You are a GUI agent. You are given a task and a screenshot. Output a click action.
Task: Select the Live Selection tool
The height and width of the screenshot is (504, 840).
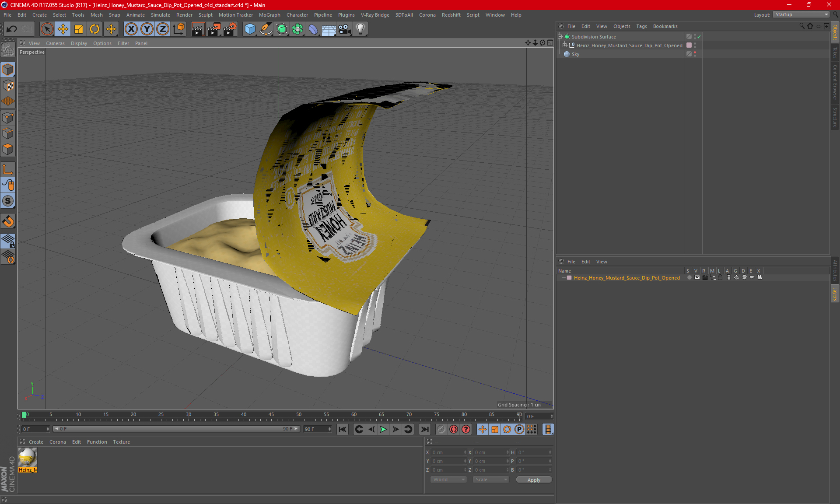pos(47,29)
